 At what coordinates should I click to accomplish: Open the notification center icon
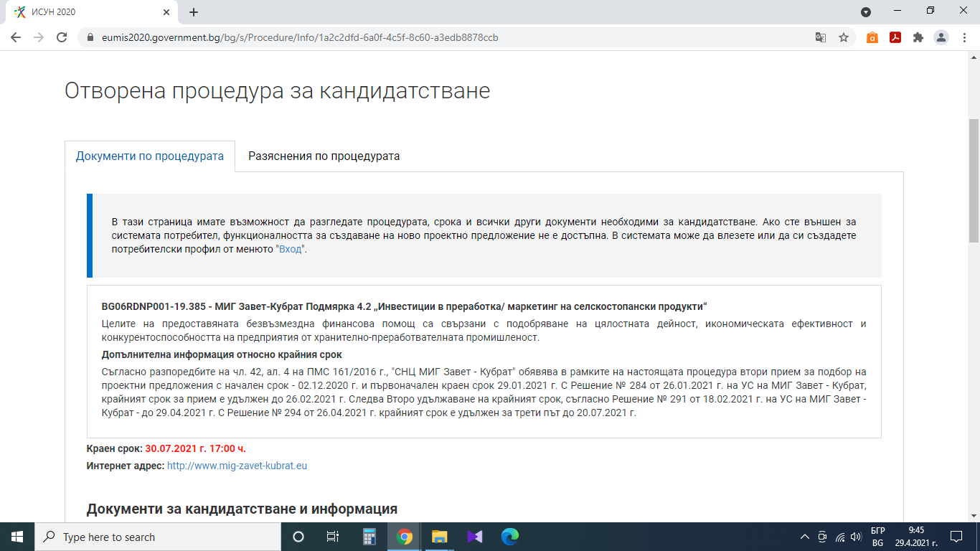pyautogui.click(x=956, y=537)
